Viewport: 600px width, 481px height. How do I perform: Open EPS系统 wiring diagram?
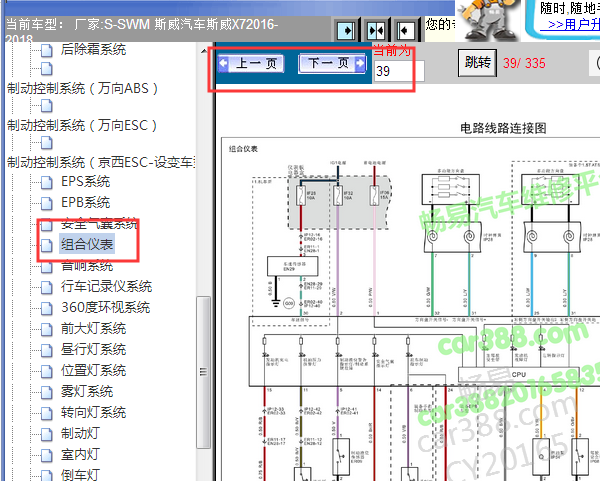pos(85,181)
